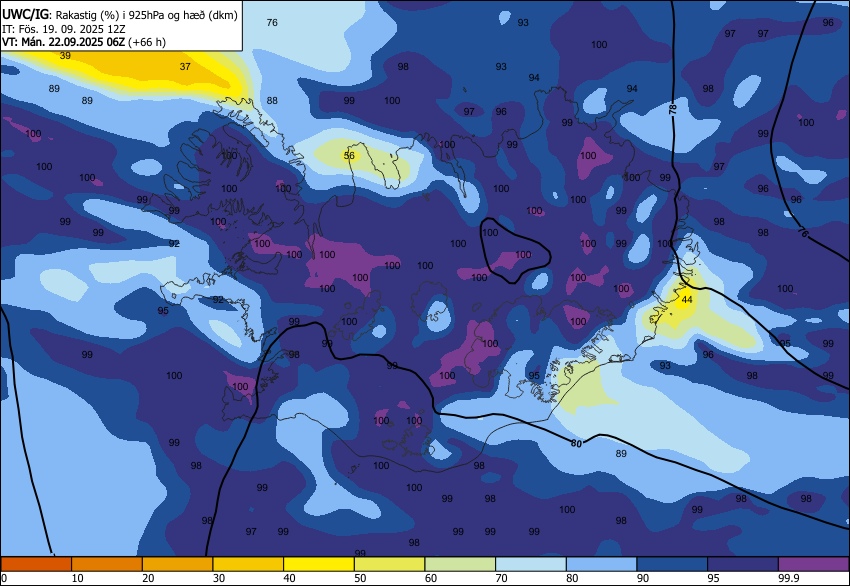The image size is (850, 586).
Task: Select the pale yellow 50–60 legend swatch
Action: click(389, 564)
